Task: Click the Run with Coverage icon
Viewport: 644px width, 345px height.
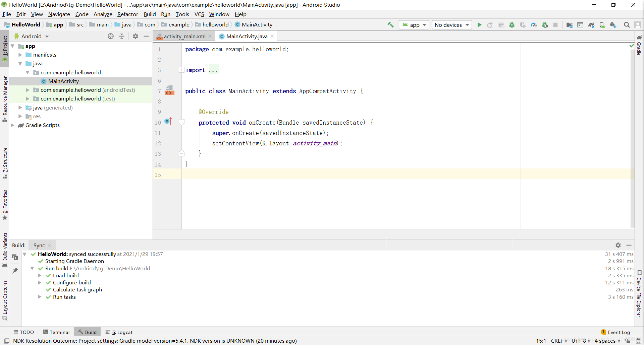Action: click(523, 25)
